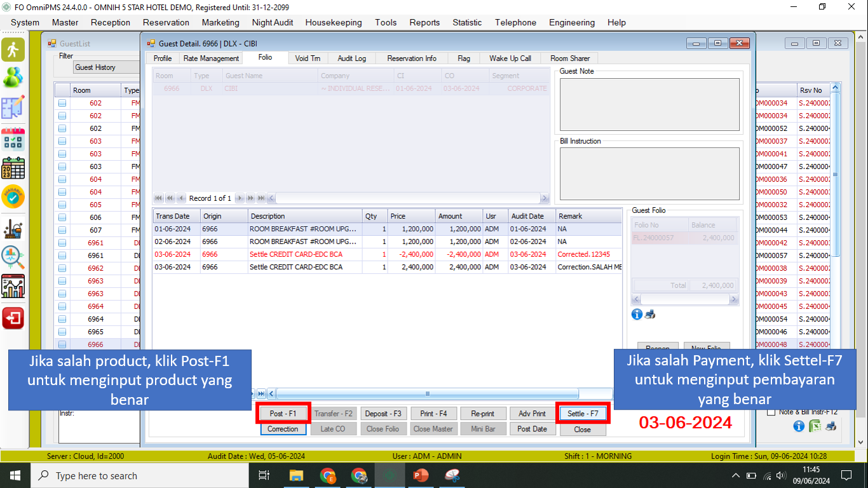Click the Post - F1 button
The height and width of the screenshot is (488, 868).
coord(283,413)
